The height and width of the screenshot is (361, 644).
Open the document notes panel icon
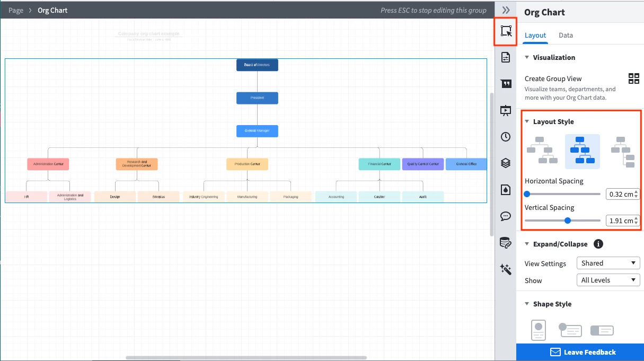[506, 57]
